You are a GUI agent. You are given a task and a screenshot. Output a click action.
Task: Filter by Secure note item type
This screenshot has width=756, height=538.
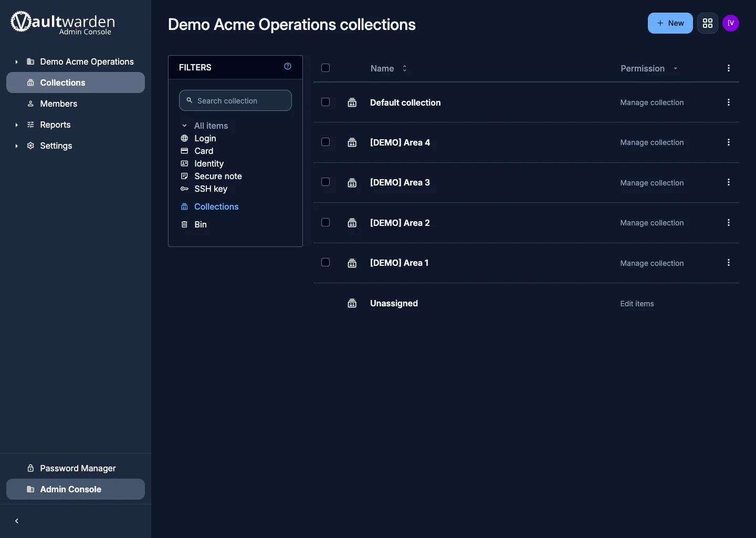coord(218,176)
